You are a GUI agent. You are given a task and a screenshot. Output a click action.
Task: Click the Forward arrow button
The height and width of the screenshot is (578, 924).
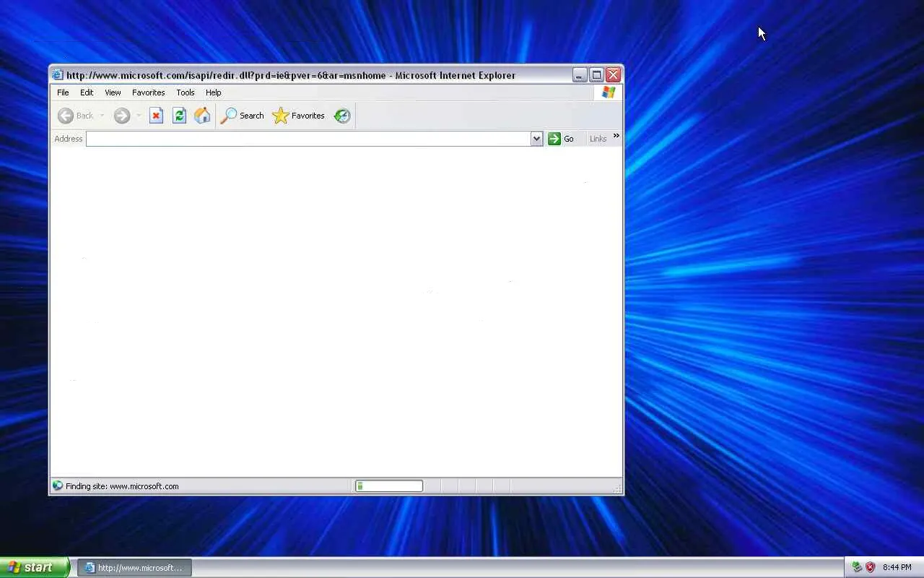[x=121, y=116]
